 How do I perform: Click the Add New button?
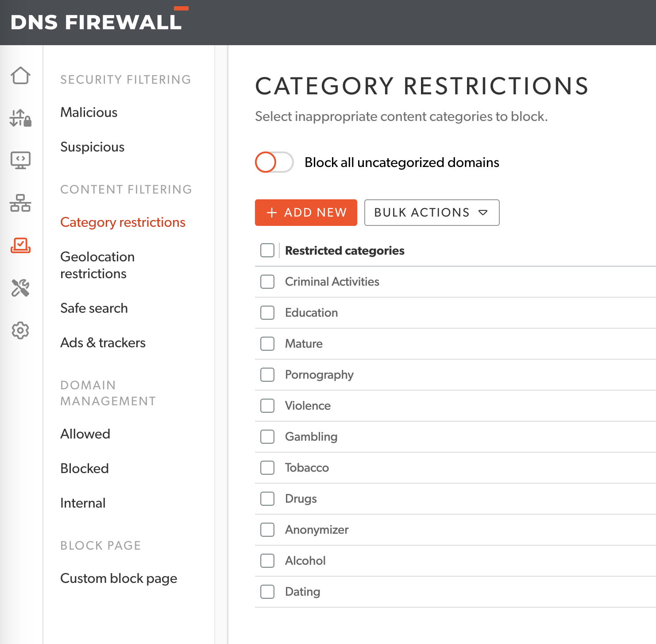click(305, 213)
